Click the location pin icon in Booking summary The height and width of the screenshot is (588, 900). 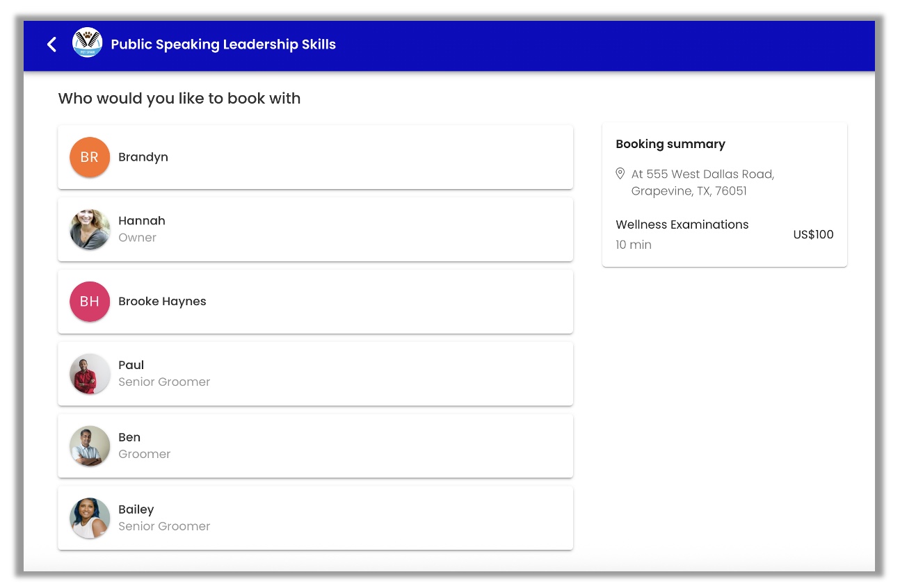[x=620, y=173]
